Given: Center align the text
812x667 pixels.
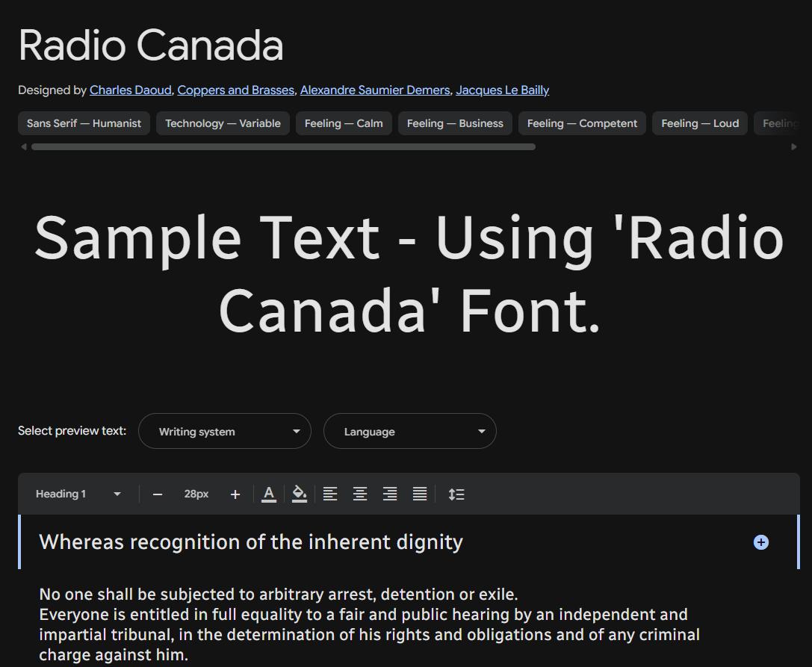Looking at the screenshot, I should [360, 494].
